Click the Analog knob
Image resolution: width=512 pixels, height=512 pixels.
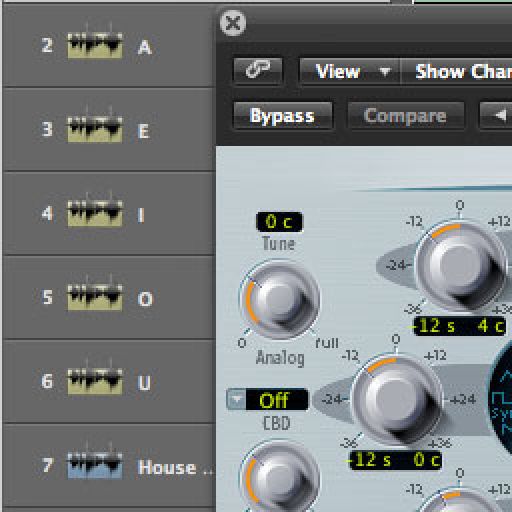[x=279, y=300]
